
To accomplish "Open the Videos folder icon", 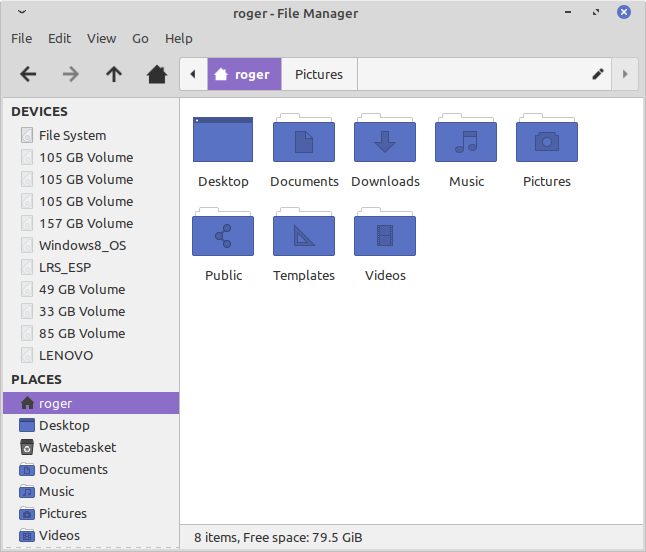I will pos(385,234).
